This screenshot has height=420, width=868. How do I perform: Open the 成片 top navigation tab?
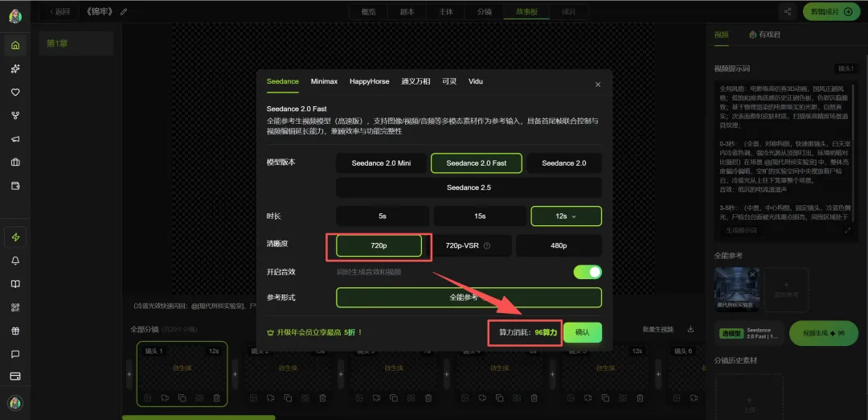(x=568, y=11)
